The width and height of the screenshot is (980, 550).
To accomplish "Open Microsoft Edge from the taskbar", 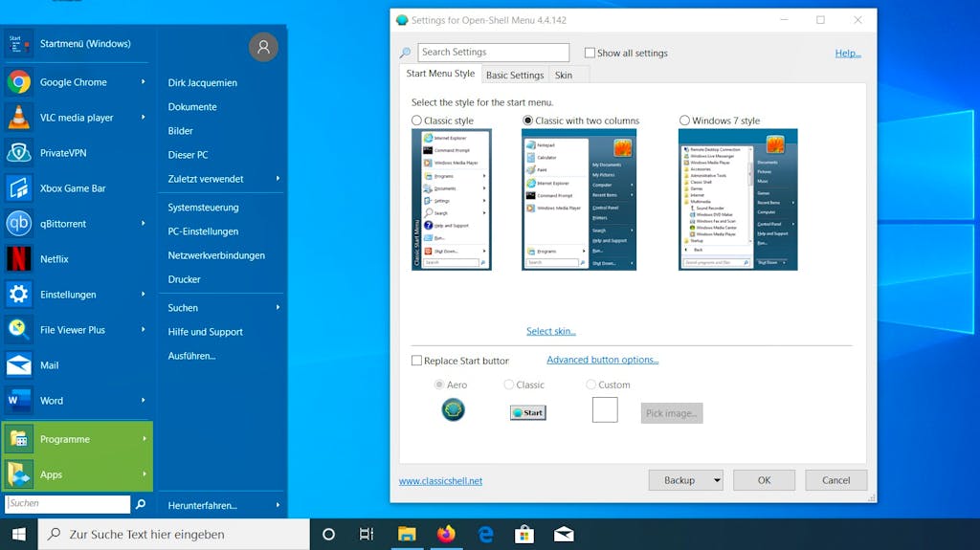I will 485,535.
